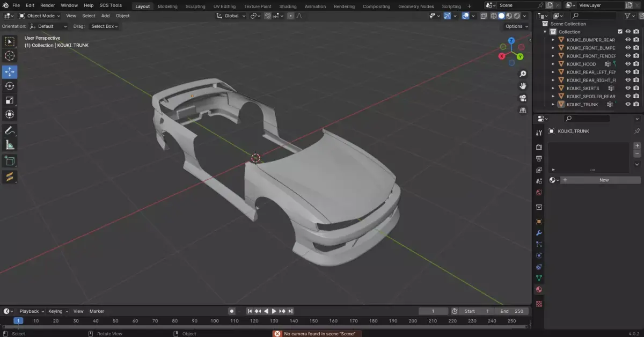The height and width of the screenshot is (337, 644).
Task: Open the Particles properties tab
Action: tap(539, 244)
